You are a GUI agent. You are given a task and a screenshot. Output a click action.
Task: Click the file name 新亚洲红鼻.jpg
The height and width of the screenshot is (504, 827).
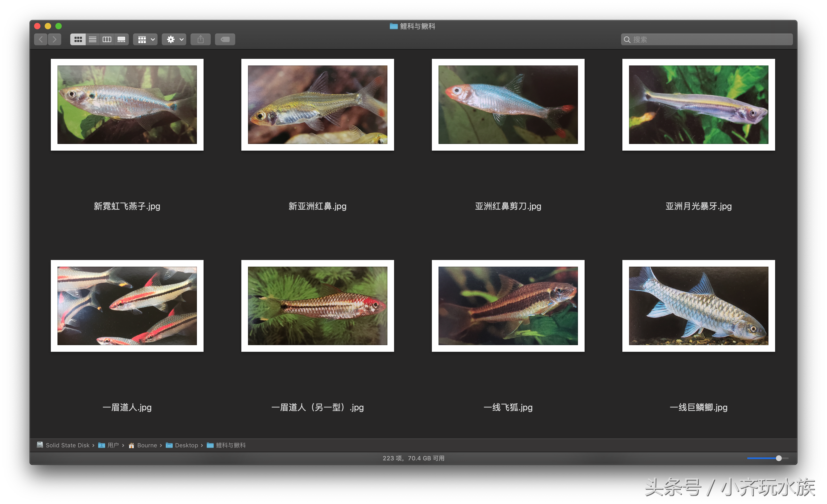[317, 206]
